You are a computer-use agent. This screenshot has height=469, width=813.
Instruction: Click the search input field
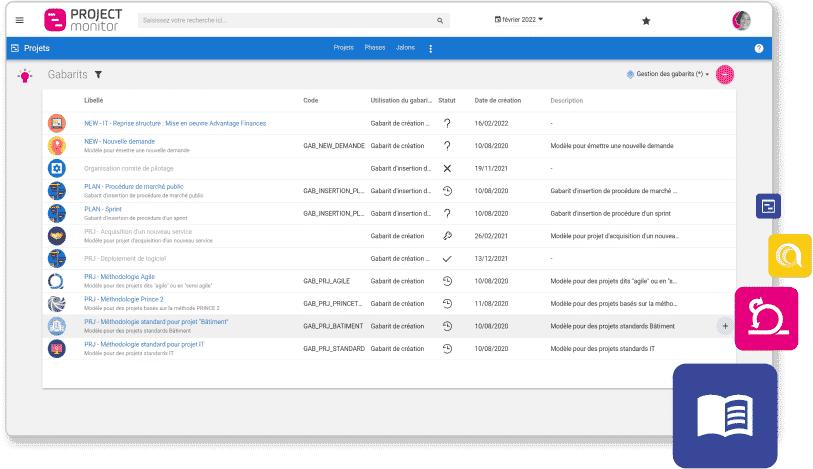click(293, 20)
